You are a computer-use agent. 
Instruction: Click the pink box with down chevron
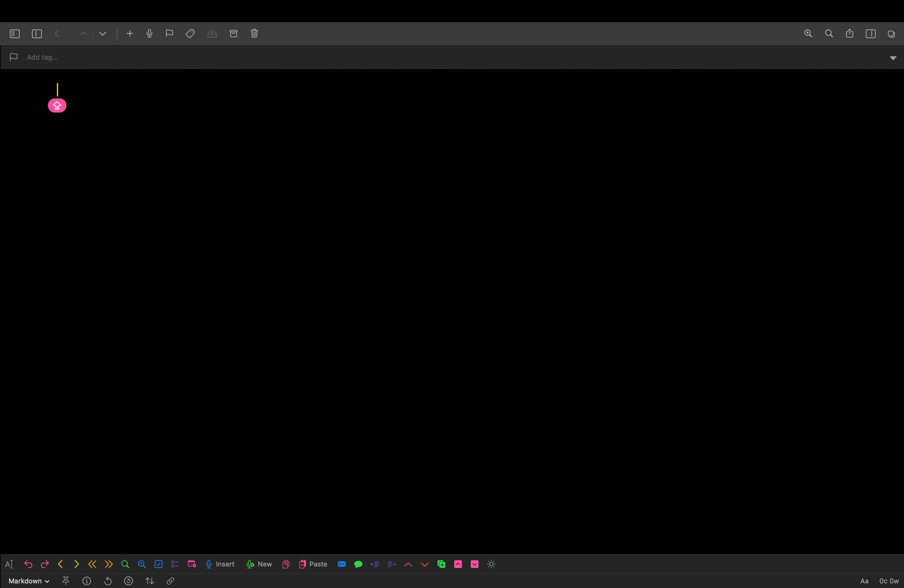[474, 564]
